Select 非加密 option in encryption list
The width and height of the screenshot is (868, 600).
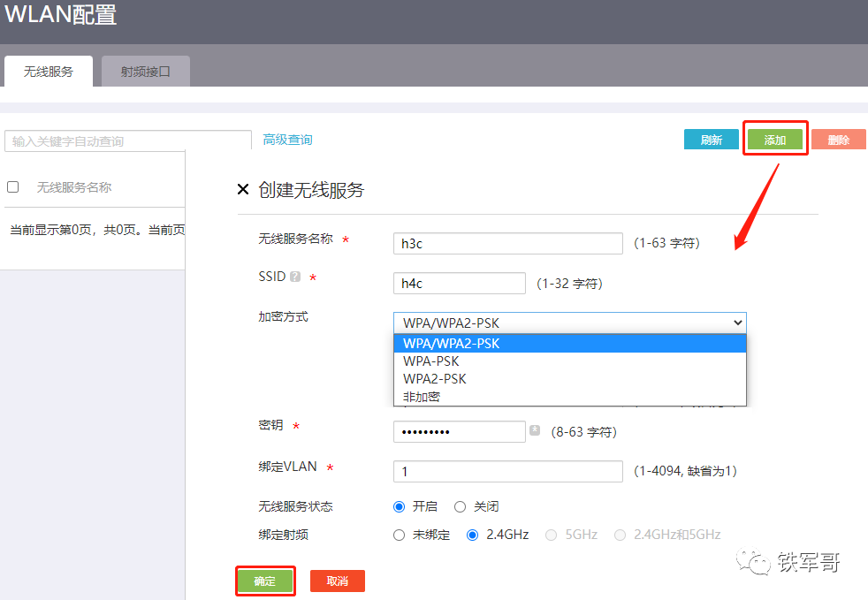point(422,397)
